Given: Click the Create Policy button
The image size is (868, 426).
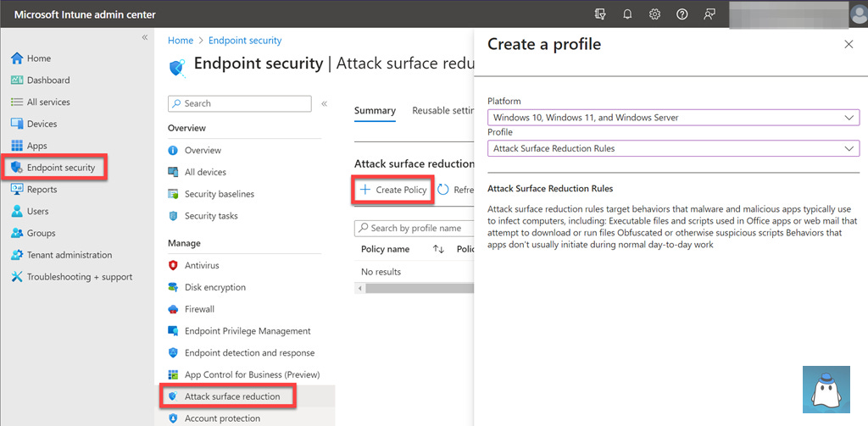Looking at the screenshot, I should (x=393, y=190).
